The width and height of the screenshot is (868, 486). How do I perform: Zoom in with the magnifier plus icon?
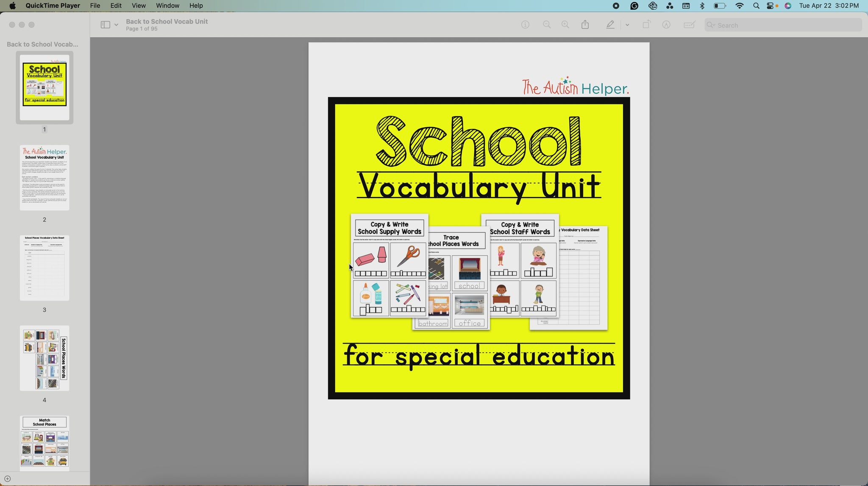click(565, 25)
